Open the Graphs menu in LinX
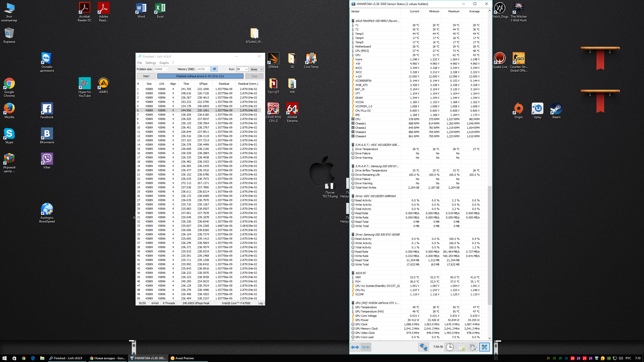Image resolution: width=644 pixels, height=362 pixels. (x=164, y=63)
